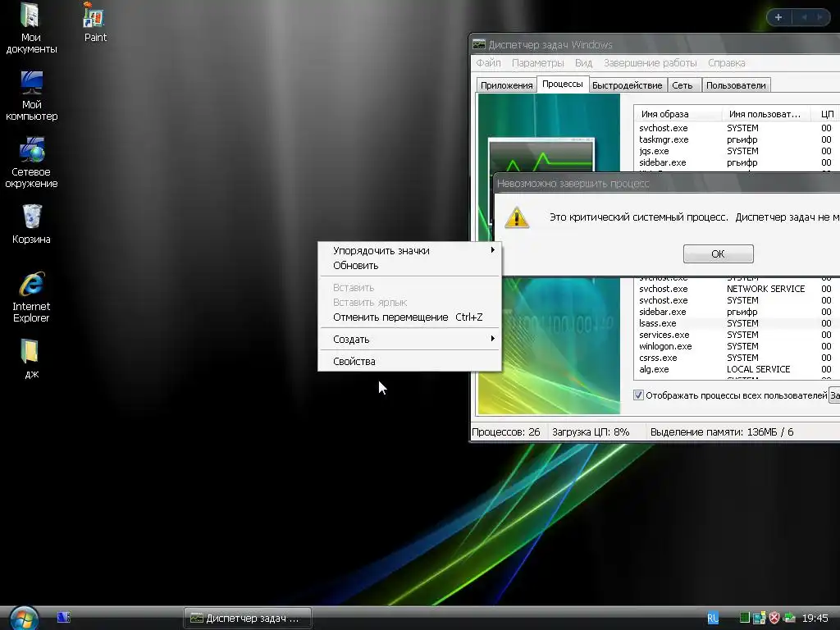Screen dimensions: 840x630
Task: Select svchost.exe row owned by NETWORK SERVICE
Action: point(737,289)
